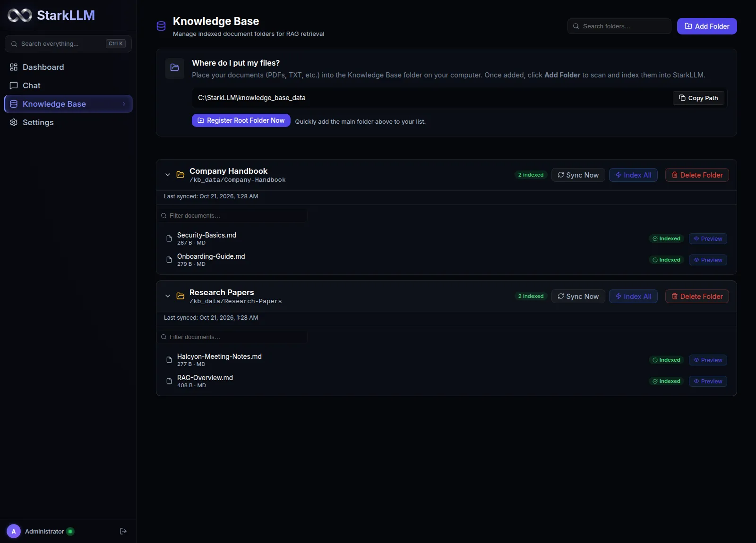Click file icon of RAG-Overview.md
Screen dimensions: 756x543
pos(169,381)
